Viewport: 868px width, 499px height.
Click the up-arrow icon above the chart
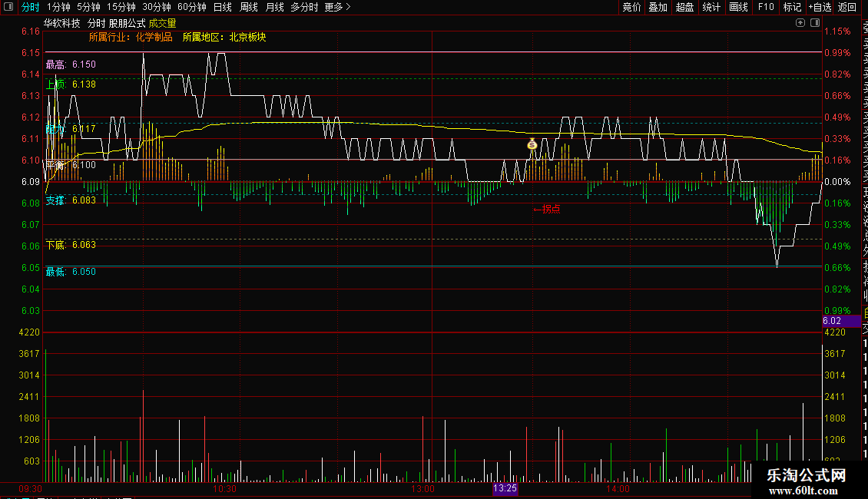(800, 23)
